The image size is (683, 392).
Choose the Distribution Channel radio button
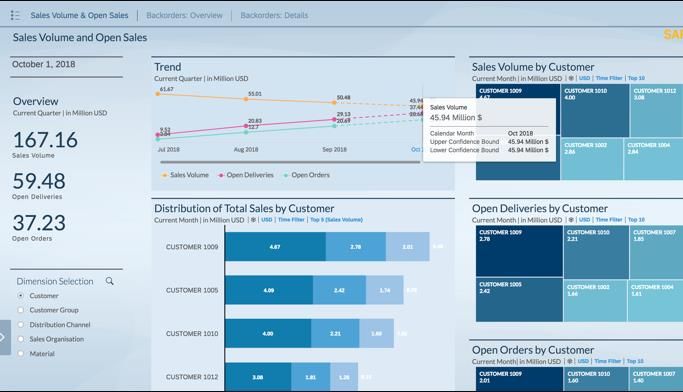pyautogui.click(x=20, y=324)
